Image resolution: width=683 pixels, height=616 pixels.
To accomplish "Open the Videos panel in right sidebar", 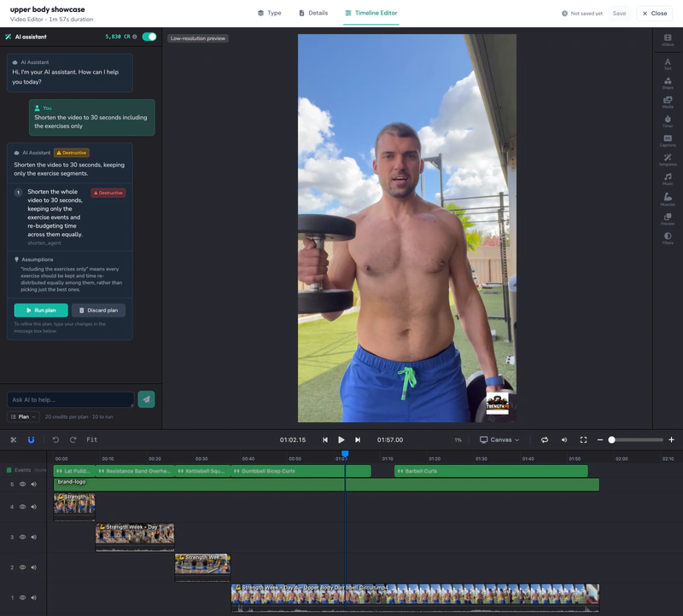I will click(668, 40).
